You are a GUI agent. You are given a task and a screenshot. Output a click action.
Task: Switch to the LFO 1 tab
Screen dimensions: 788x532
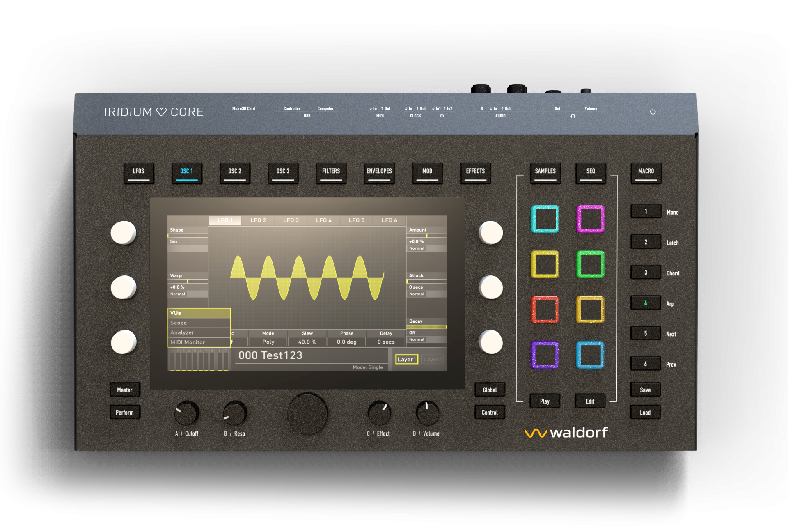click(x=225, y=220)
